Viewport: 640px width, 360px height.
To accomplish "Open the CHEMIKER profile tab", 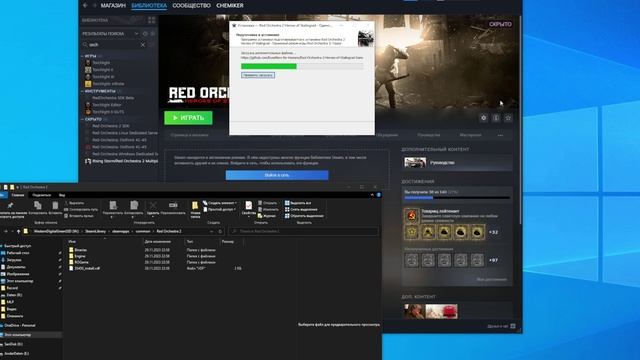I will [x=230, y=6].
